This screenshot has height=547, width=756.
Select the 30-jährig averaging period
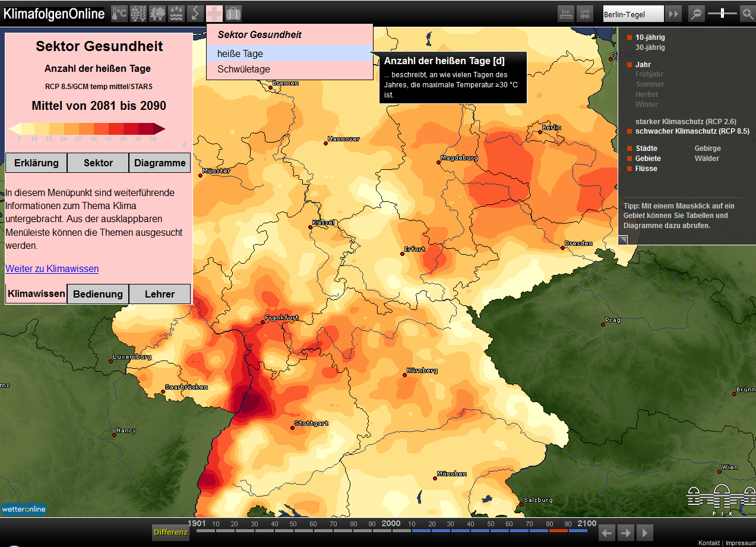point(650,48)
